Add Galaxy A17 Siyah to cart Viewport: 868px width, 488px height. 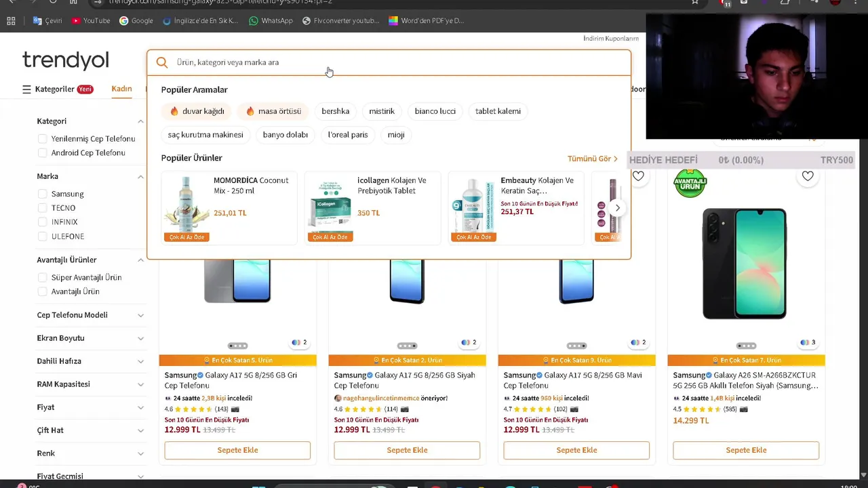click(407, 450)
